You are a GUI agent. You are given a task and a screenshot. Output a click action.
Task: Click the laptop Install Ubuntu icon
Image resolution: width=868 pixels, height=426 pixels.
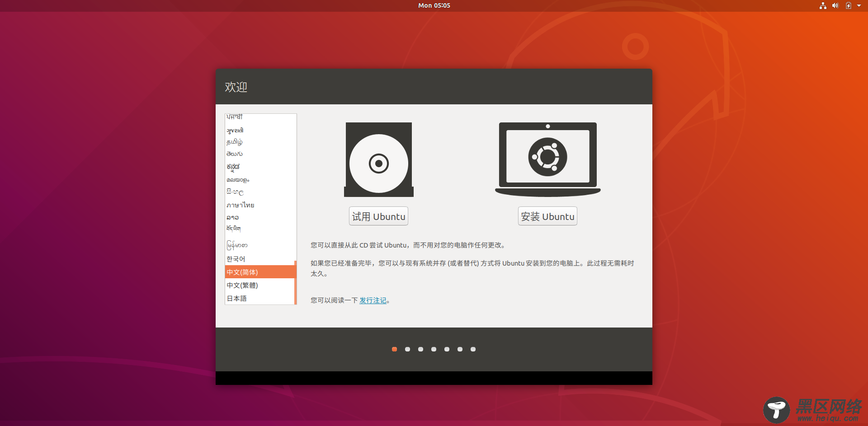548,159
